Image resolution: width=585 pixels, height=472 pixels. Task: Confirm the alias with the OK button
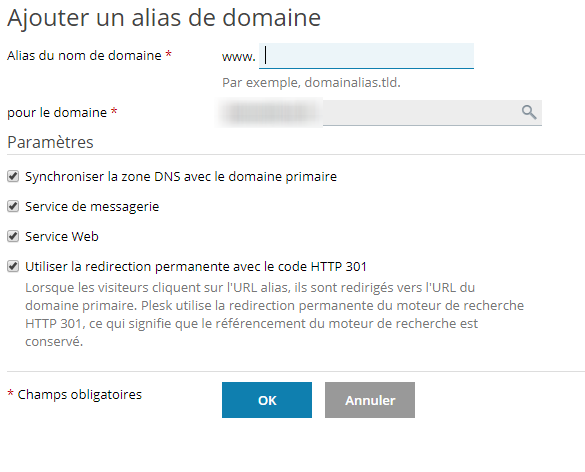267,400
